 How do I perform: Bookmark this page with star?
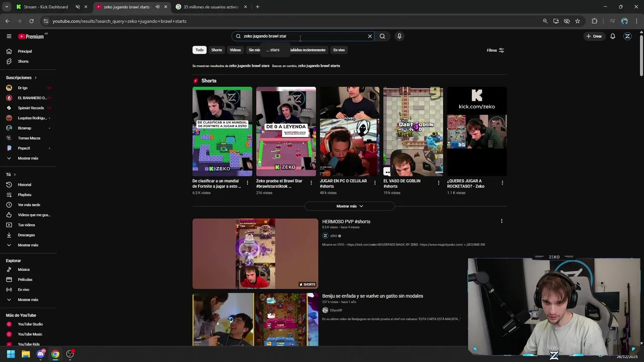pyautogui.click(x=578, y=21)
